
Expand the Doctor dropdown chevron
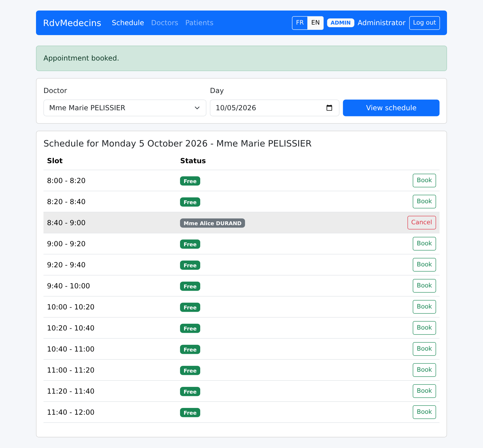coord(197,108)
